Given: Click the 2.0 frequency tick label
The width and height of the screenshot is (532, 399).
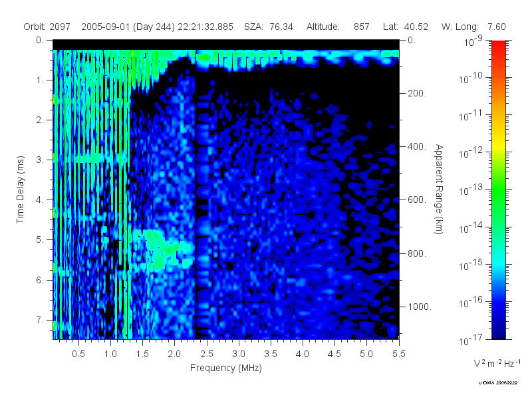Looking at the screenshot, I should (x=174, y=354).
